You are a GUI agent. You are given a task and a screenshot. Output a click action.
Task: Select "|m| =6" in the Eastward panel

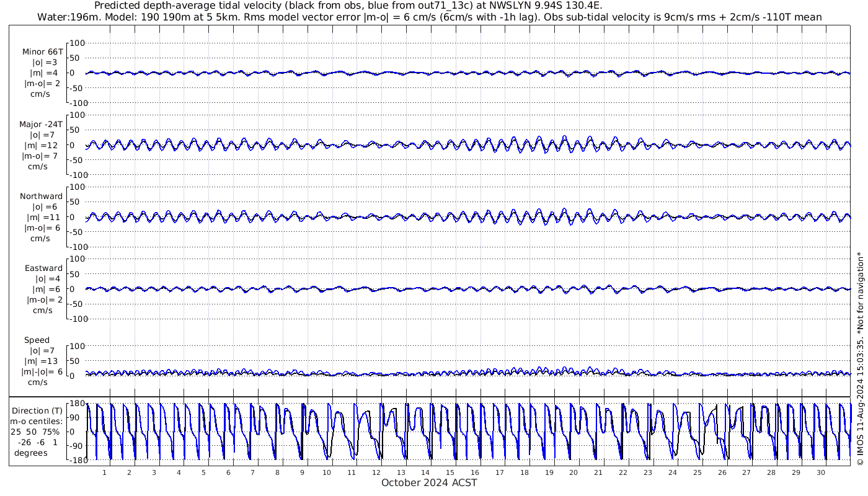(43, 289)
